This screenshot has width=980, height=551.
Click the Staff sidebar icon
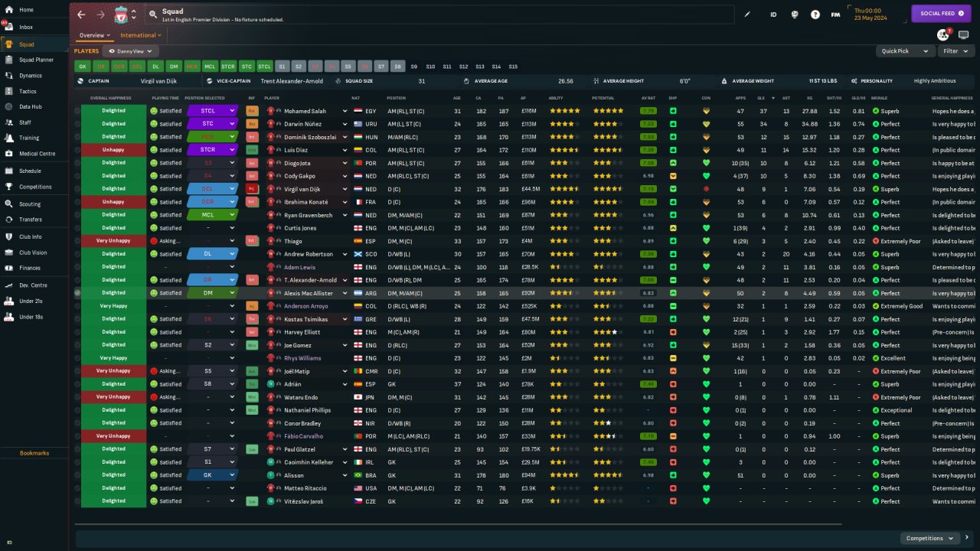9,122
